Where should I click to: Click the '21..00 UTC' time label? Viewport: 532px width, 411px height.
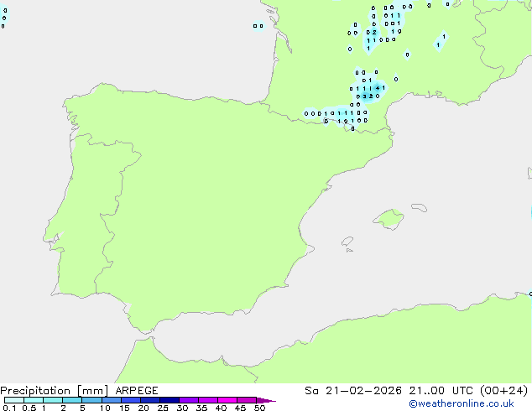[x=441, y=391]
